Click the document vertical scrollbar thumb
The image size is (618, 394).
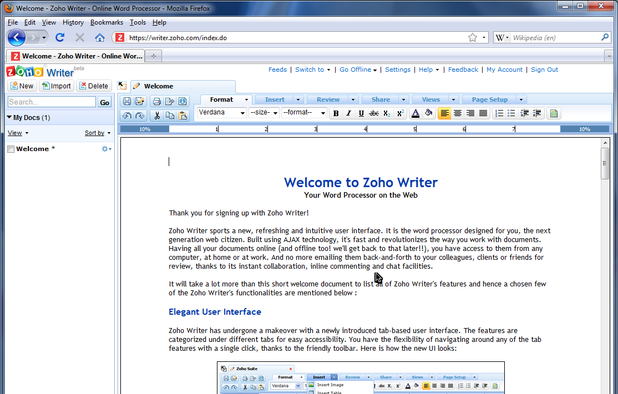(x=605, y=163)
